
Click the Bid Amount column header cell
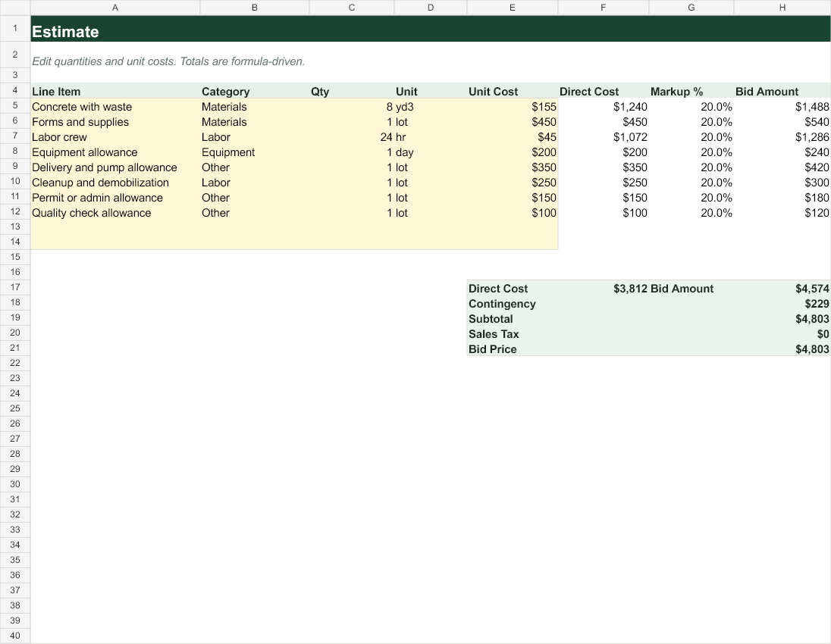[782, 91]
